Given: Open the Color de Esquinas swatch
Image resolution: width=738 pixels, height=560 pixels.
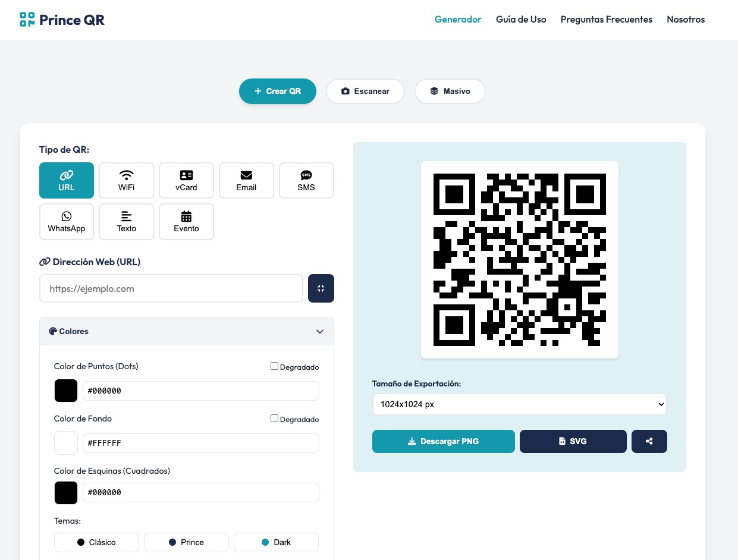Looking at the screenshot, I should click(x=66, y=493).
